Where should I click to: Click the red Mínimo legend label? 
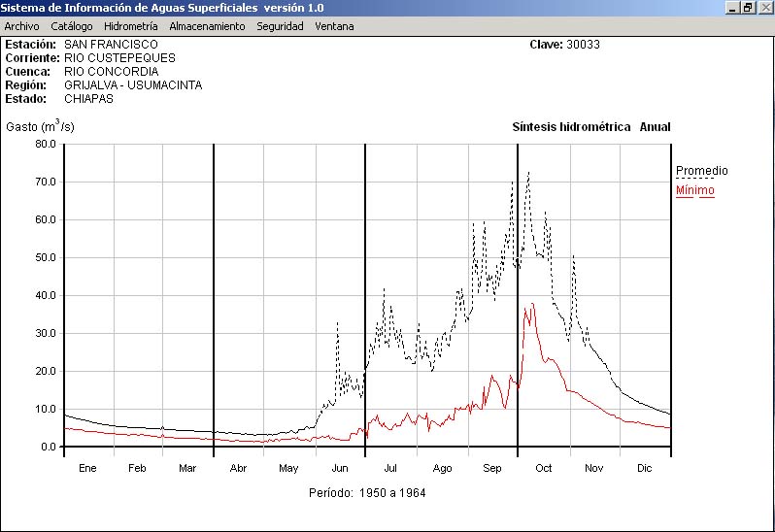pos(694,190)
